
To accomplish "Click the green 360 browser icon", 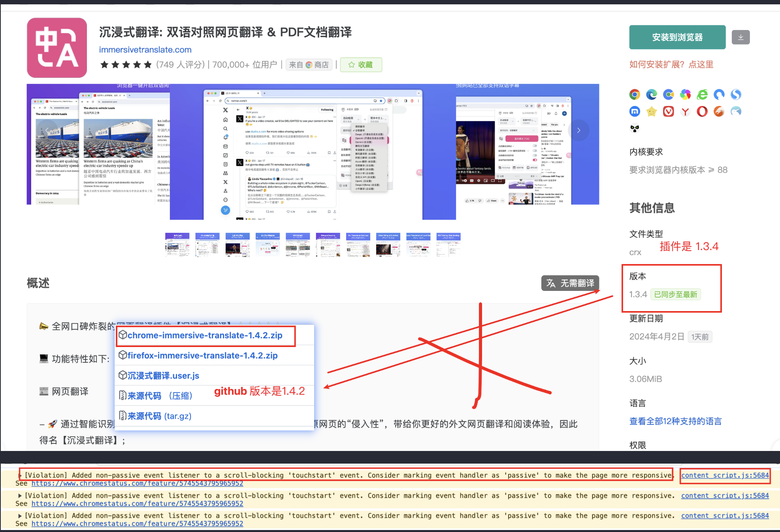I will [x=702, y=94].
